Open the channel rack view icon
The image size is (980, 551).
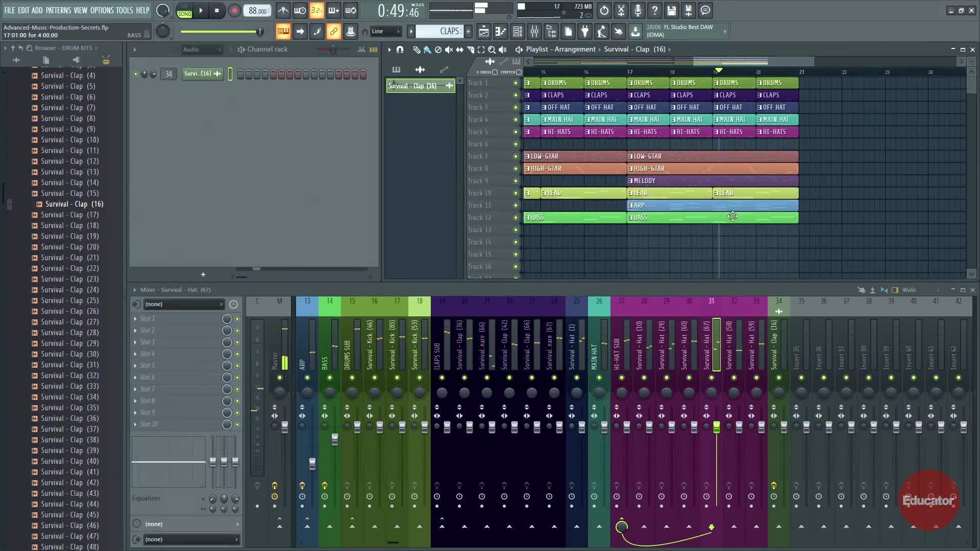point(517,32)
